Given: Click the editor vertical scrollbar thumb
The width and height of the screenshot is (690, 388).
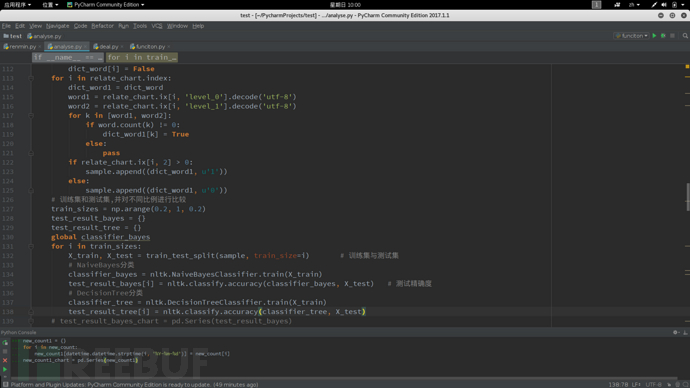Looking at the screenshot, I should 687,197.
